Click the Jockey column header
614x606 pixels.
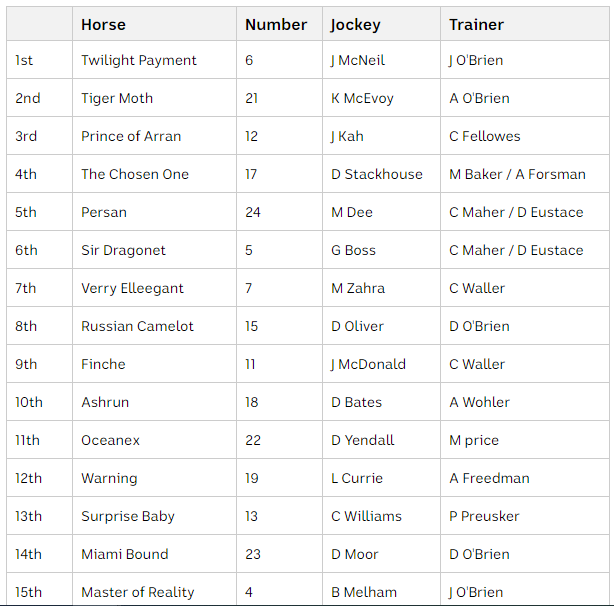click(x=355, y=24)
